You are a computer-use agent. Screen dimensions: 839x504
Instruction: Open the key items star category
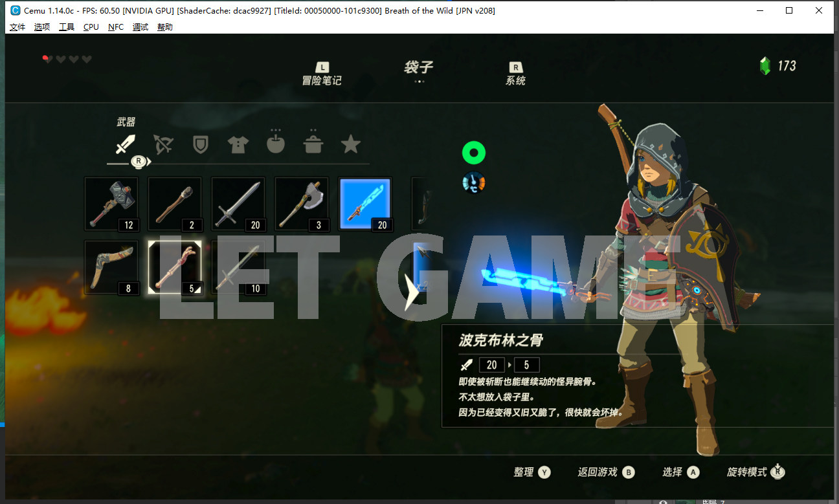point(351,144)
